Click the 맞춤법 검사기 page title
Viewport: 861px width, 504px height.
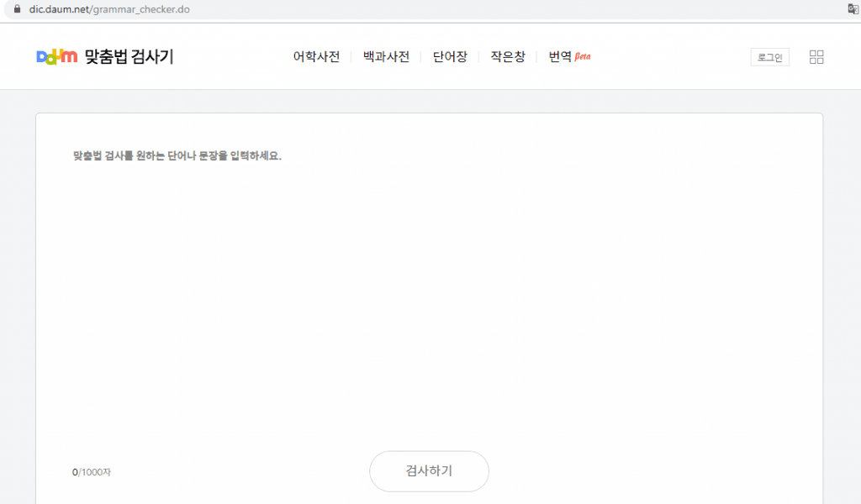coord(129,57)
